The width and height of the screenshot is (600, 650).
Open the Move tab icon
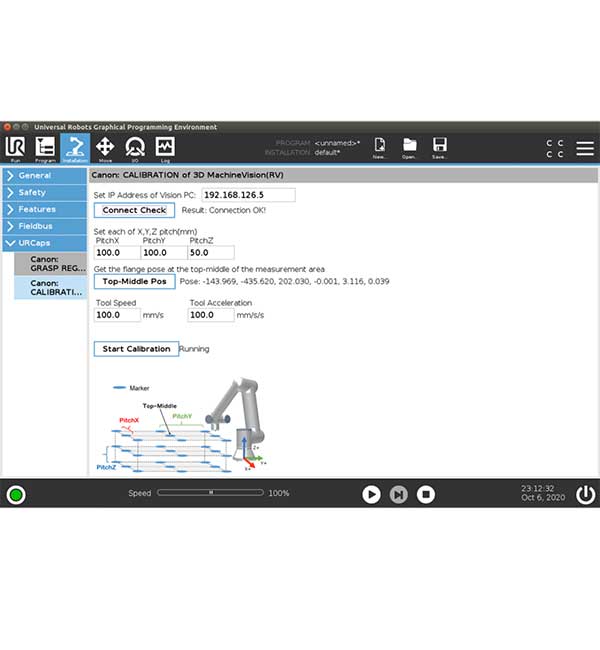105,148
